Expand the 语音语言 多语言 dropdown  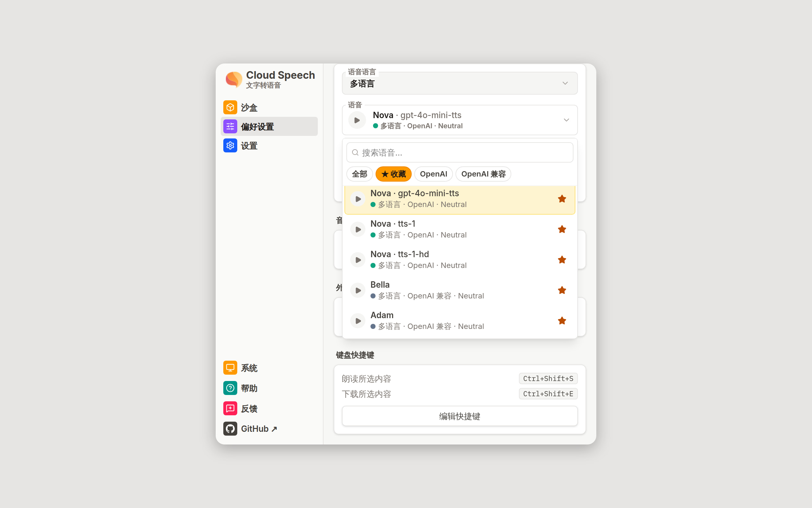[460, 83]
